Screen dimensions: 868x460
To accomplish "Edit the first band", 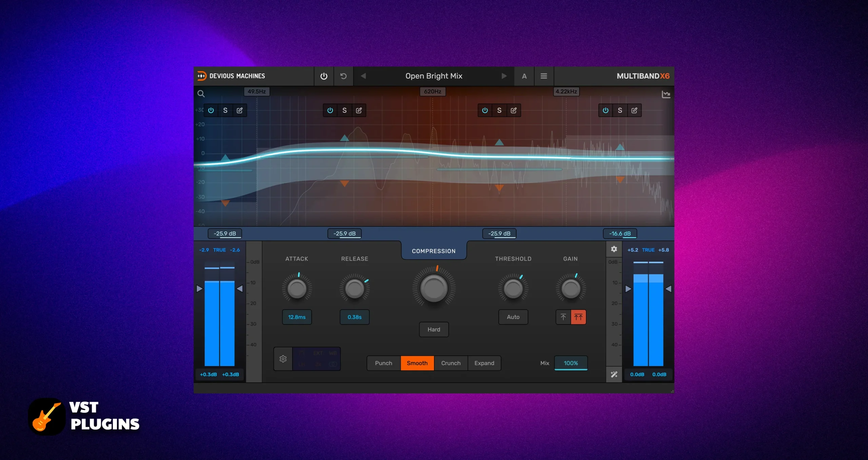I will point(240,111).
